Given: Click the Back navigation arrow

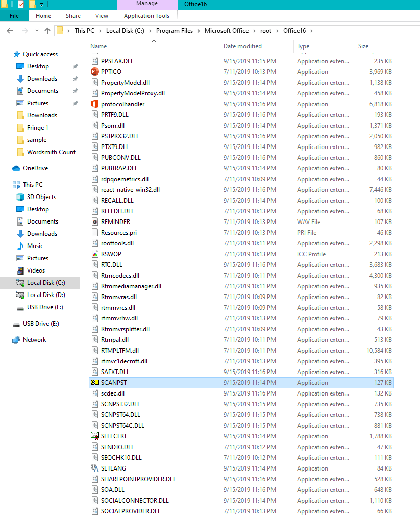Looking at the screenshot, I should tap(10, 31).
